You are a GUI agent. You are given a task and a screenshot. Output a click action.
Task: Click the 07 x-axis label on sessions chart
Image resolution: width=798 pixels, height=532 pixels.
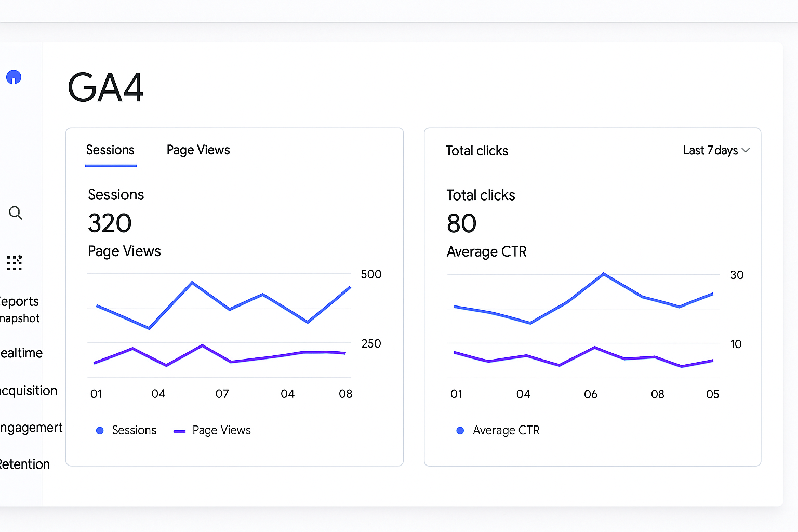click(x=222, y=394)
